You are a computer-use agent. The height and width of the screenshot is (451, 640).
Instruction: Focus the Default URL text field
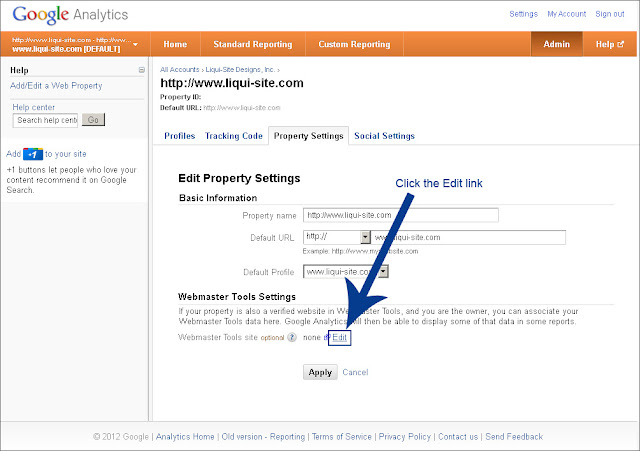click(x=468, y=238)
